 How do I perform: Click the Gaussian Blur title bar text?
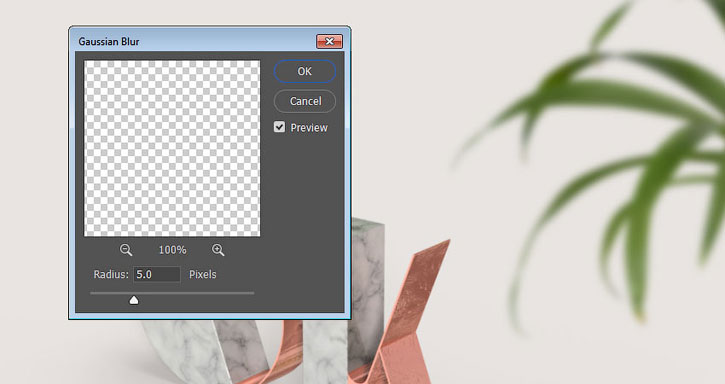coord(109,42)
